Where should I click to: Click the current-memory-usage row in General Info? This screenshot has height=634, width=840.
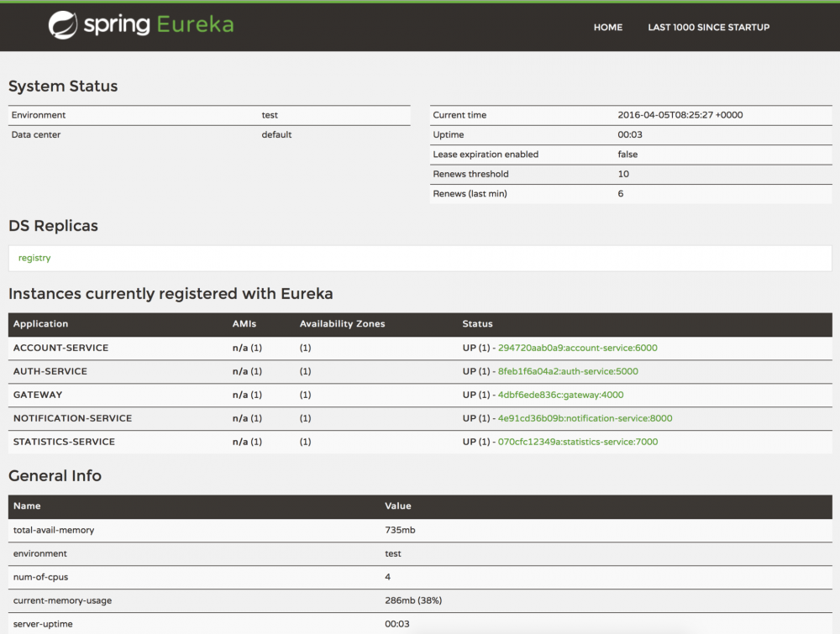(67, 600)
